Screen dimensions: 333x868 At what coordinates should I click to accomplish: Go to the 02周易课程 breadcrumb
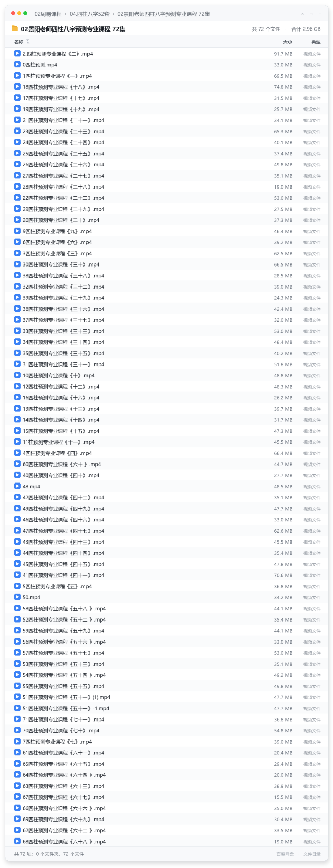(x=48, y=14)
